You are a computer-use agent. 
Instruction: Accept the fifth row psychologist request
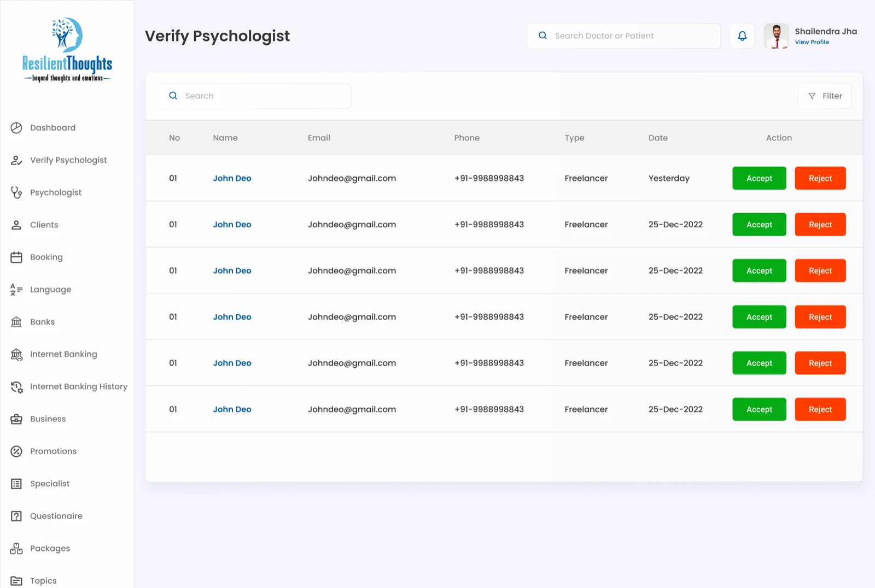(x=759, y=363)
